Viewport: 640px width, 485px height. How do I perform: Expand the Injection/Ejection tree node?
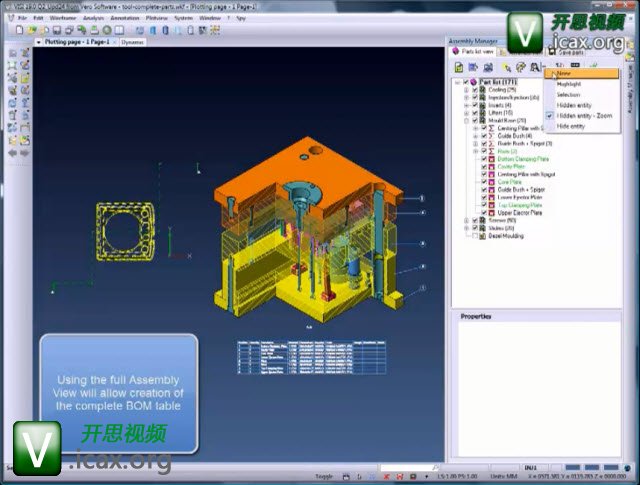coord(467,98)
